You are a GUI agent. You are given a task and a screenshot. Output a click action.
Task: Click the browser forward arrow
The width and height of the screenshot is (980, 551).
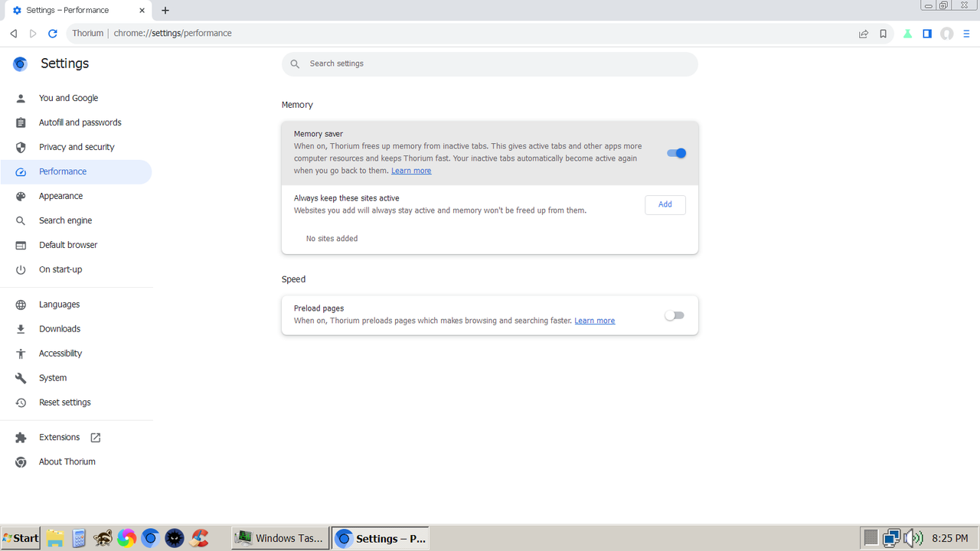(x=33, y=34)
